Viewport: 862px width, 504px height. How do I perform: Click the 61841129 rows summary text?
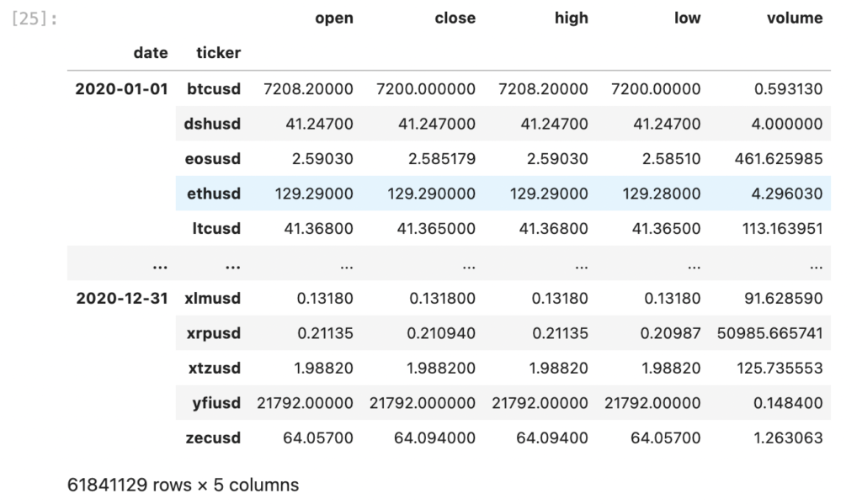183,485
